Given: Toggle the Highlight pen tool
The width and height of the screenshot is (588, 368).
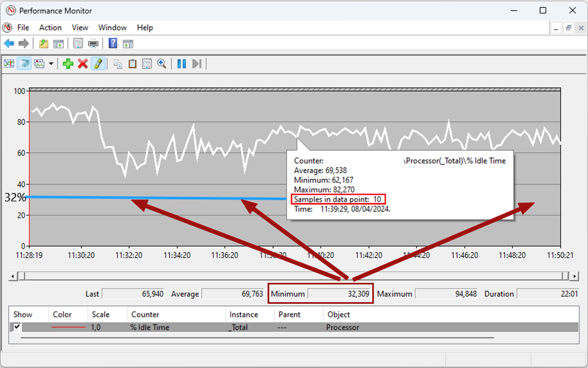Looking at the screenshot, I should coord(98,64).
